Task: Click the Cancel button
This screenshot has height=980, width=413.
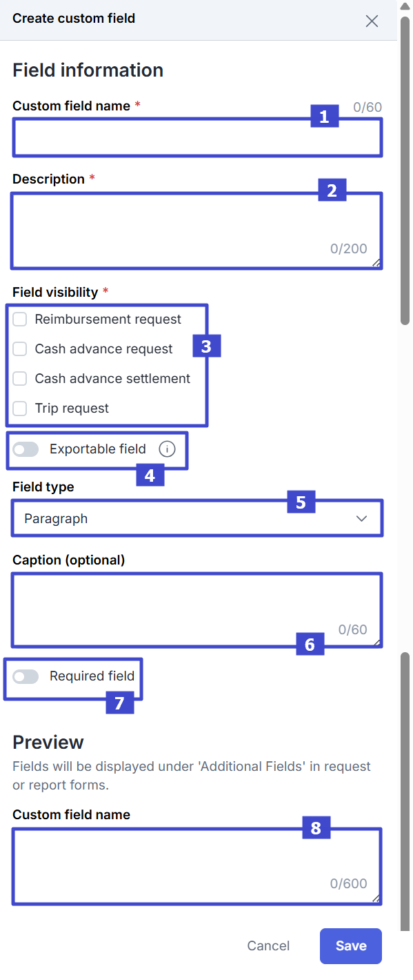Action: [268, 945]
